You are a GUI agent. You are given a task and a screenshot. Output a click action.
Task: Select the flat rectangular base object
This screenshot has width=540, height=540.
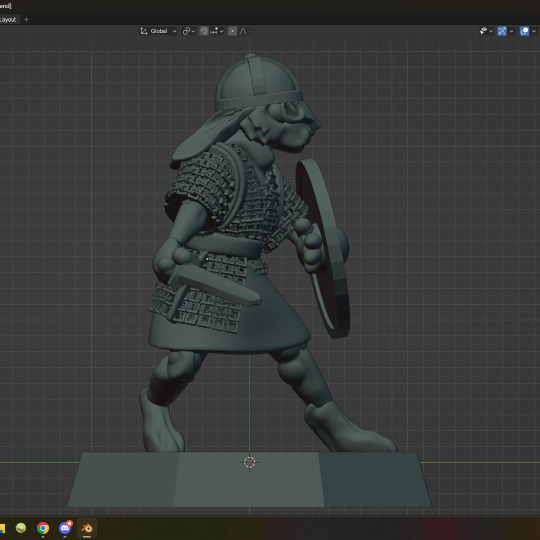[249, 479]
